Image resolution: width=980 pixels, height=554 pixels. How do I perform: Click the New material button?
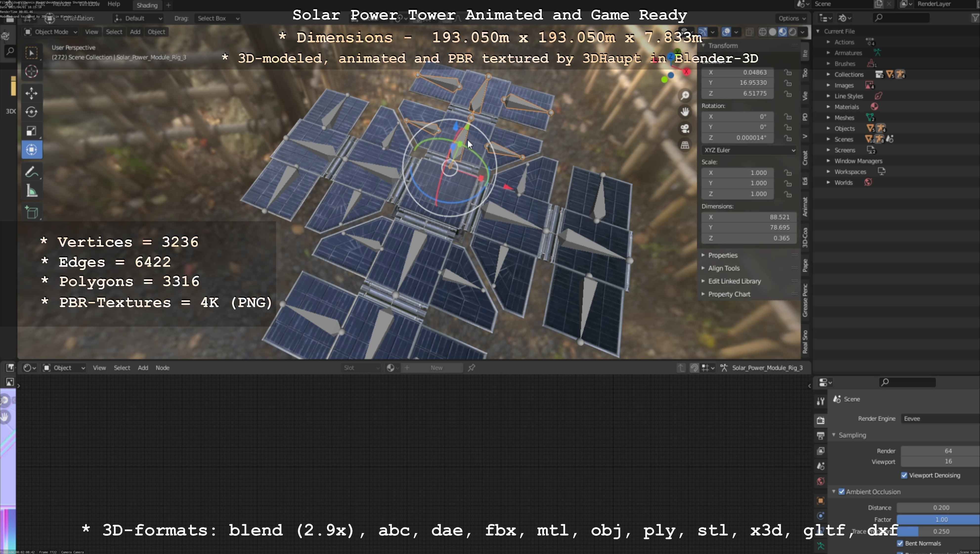pos(436,368)
